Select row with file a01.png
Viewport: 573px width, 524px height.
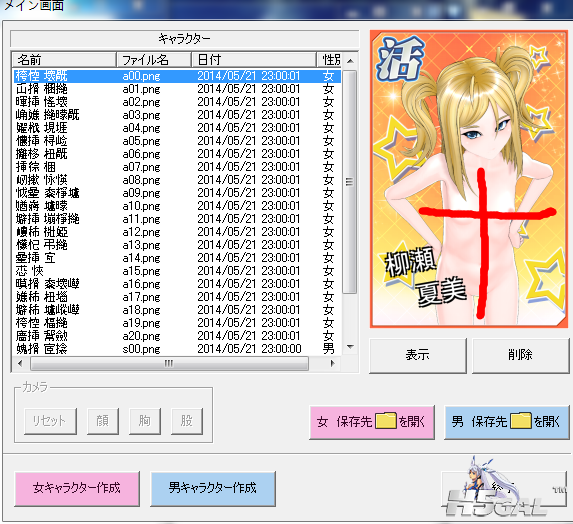click(177, 89)
